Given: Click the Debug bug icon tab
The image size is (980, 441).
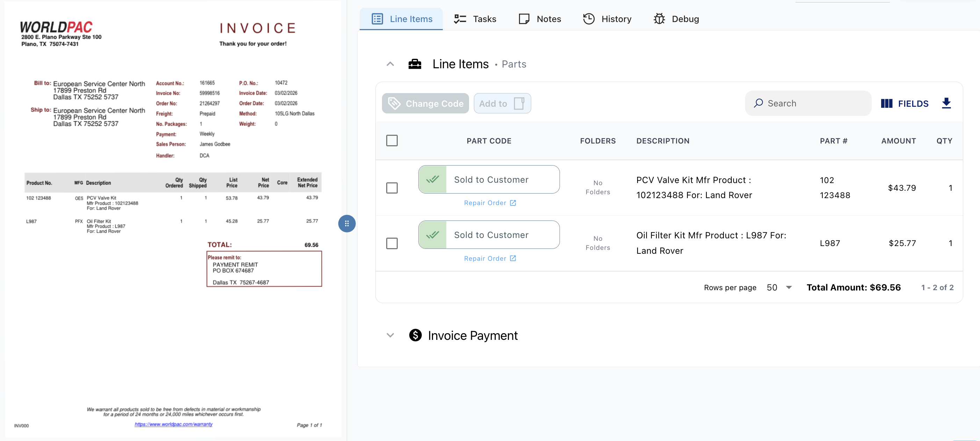Looking at the screenshot, I should 676,19.
